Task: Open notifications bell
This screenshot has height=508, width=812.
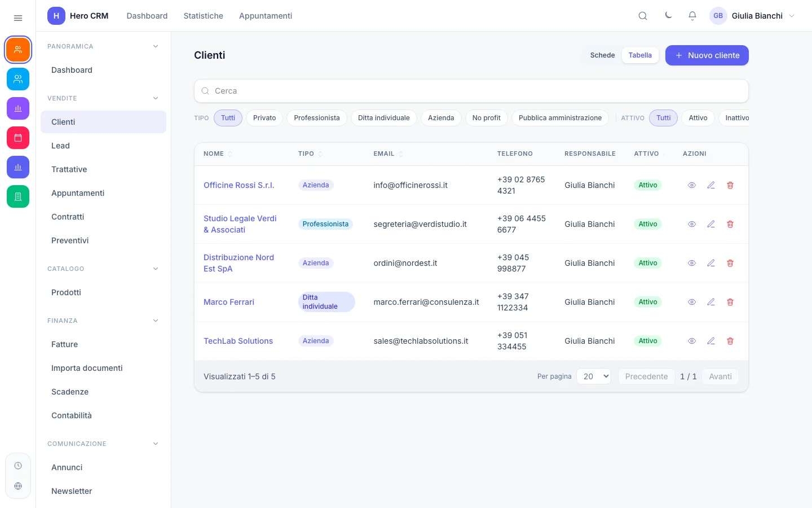Action: pyautogui.click(x=692, y=16)
